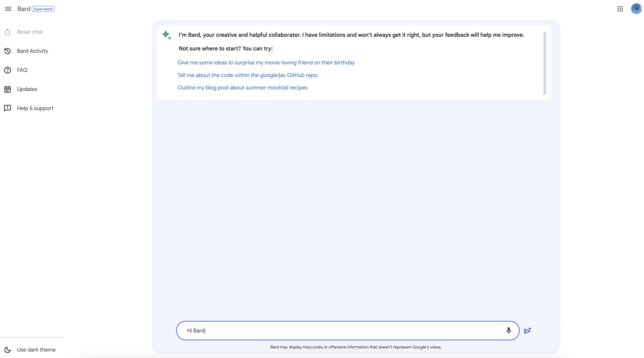Viewport: 644px width, 358px height.
Task: Toggle Use dark theme
Action: [36, 350]
